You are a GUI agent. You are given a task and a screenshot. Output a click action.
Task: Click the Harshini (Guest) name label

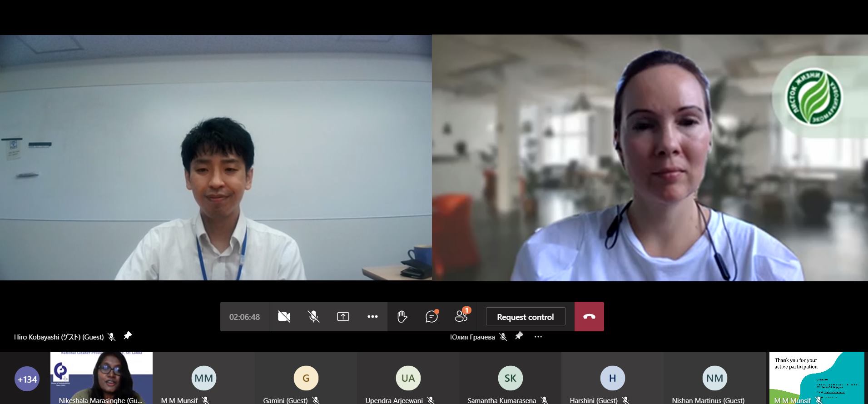coord(594,400)
